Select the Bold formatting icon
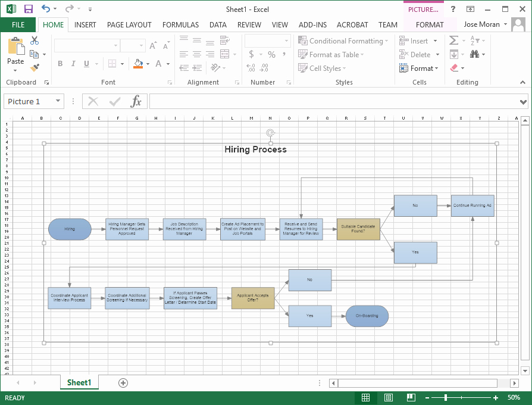 [60, 63]
